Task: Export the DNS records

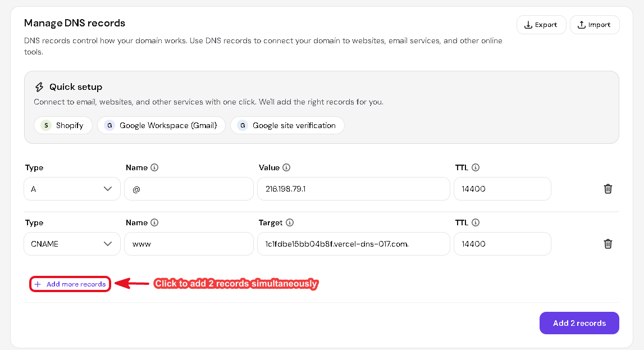Action: click(x=541, y=25)
